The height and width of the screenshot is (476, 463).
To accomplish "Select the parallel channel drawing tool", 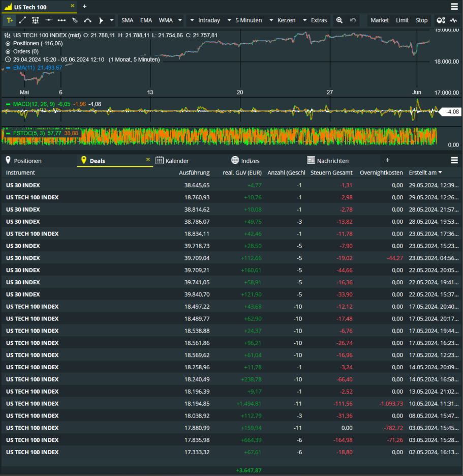I will 75,20.
